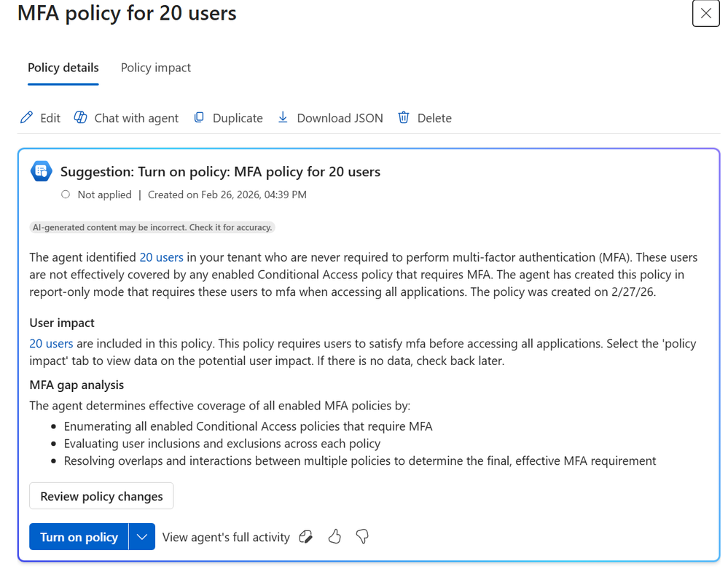Screen dimensions: 728x577
Task: Switch to the Policy impact tab
Action: click(x=156, y=68)
